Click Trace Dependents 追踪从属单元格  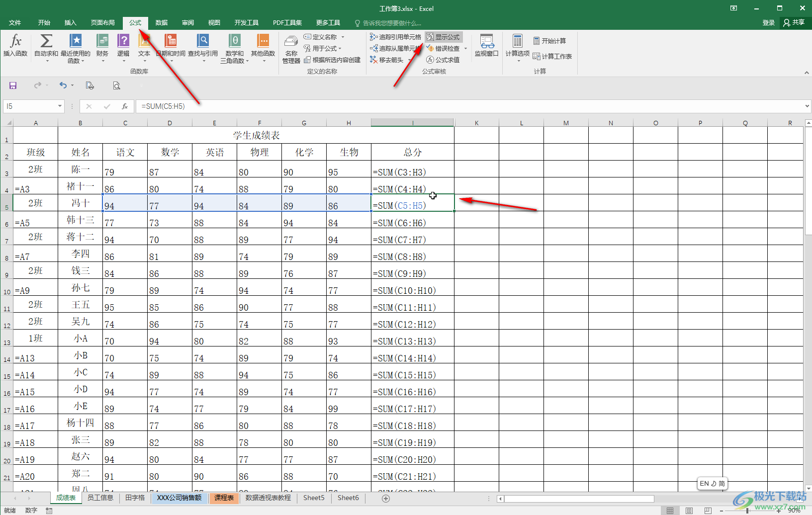396,48
